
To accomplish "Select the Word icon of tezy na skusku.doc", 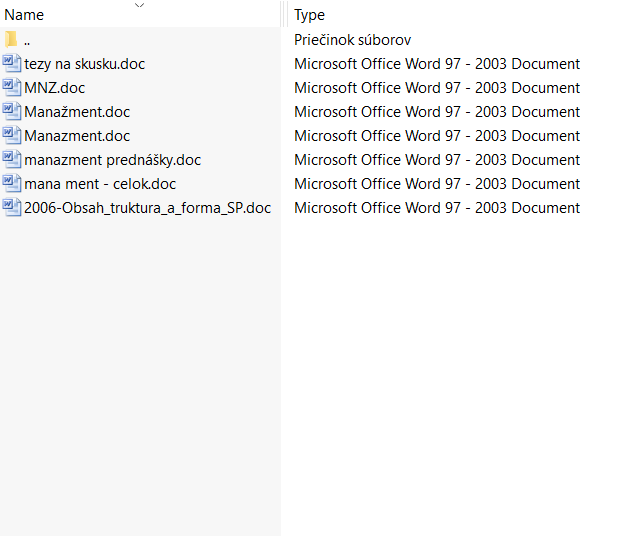I will 11,63.
